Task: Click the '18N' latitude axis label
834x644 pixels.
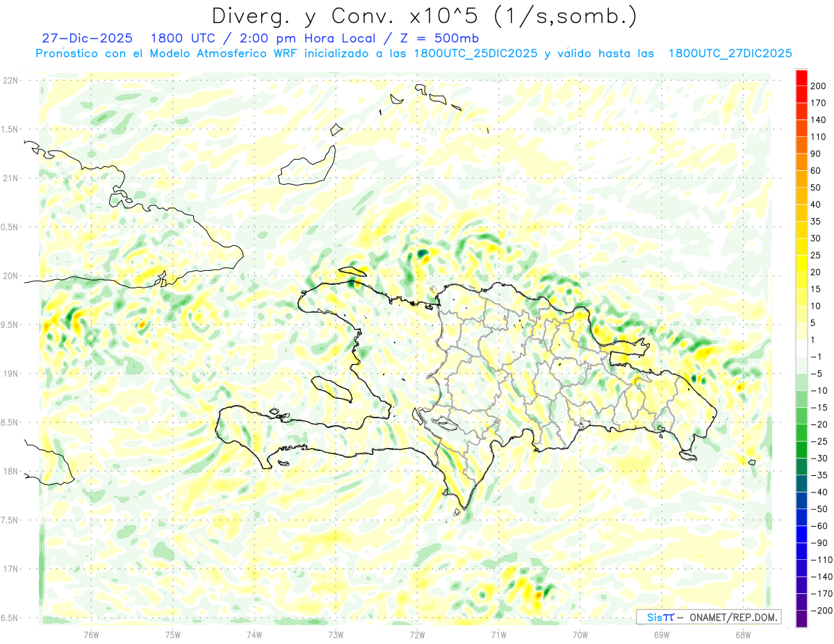Action: 10,471
